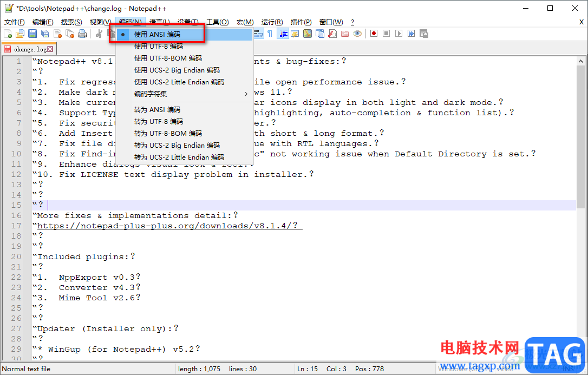
Task: Open the 运行(R) menu
Action: tap(272, 22)
